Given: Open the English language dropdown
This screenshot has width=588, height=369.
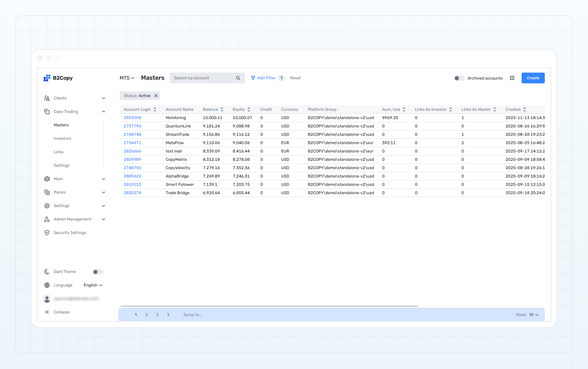Looking at the screenshot, I should pyautogui.click(x=93, y=285).
